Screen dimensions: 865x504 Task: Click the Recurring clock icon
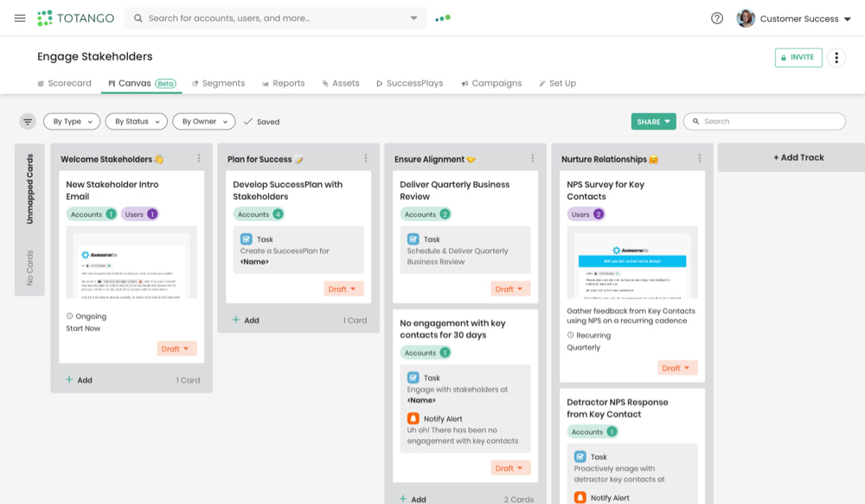(x=570, y=335)
